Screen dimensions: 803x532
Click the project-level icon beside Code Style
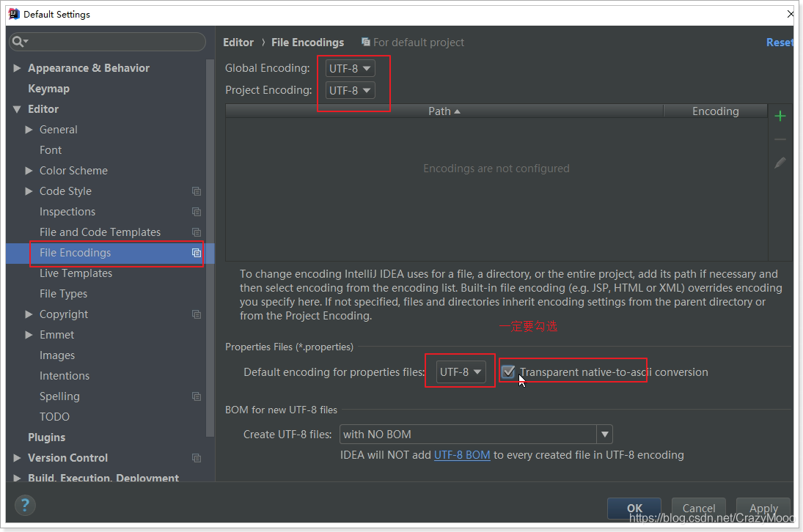[x=196, y=191]
